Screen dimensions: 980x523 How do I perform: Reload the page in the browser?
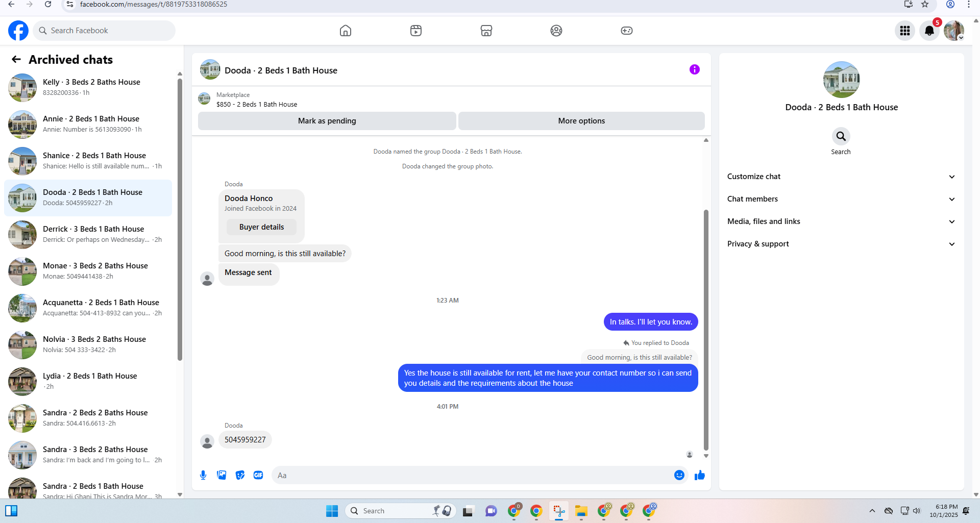coord(48,5)
